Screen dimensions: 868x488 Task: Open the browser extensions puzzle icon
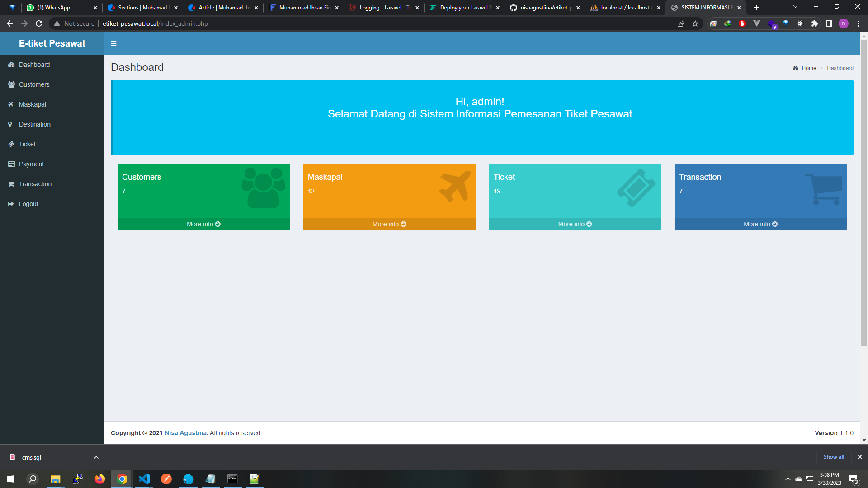(815, 23)
